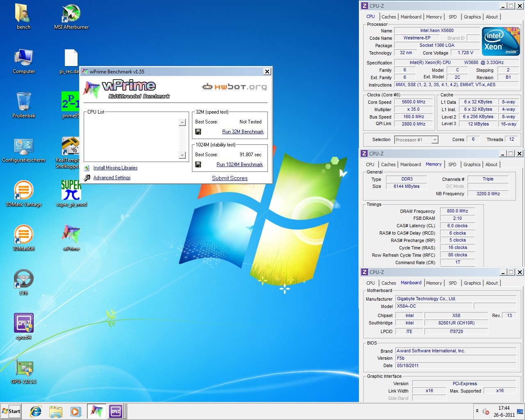
Task: Click the Windows Start button
Action: 11,411
